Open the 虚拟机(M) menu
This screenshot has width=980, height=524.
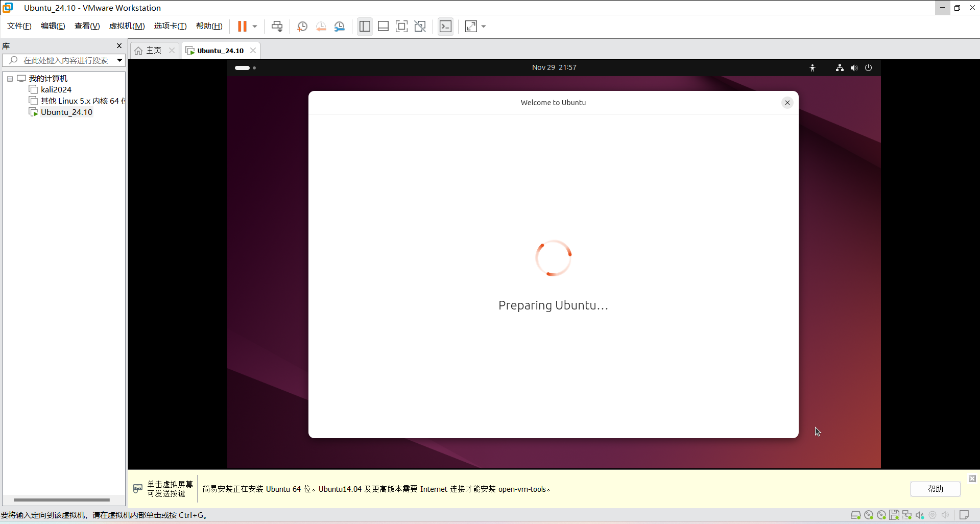pyautogui.click(x=127, y=26)
